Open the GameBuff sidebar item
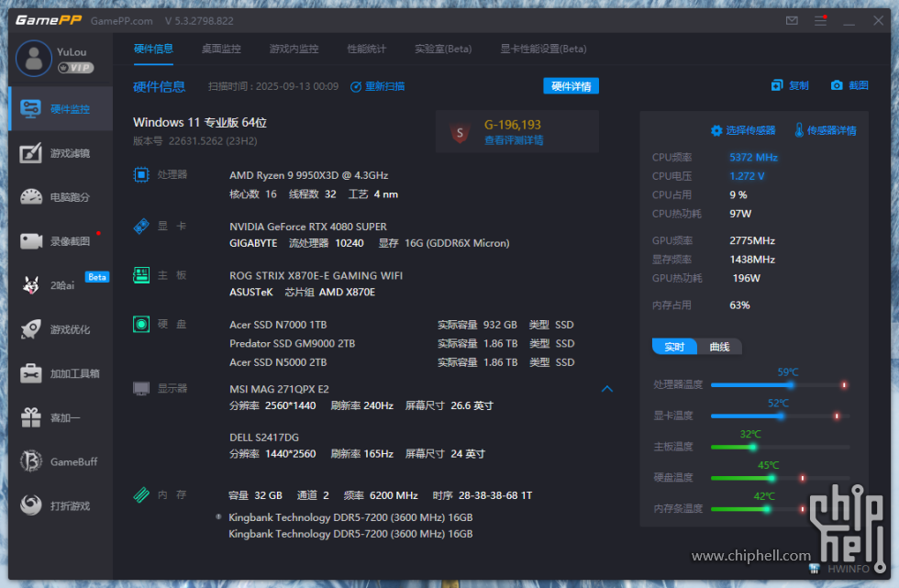Viewport: 899px width, 588px height. [61, 462]
